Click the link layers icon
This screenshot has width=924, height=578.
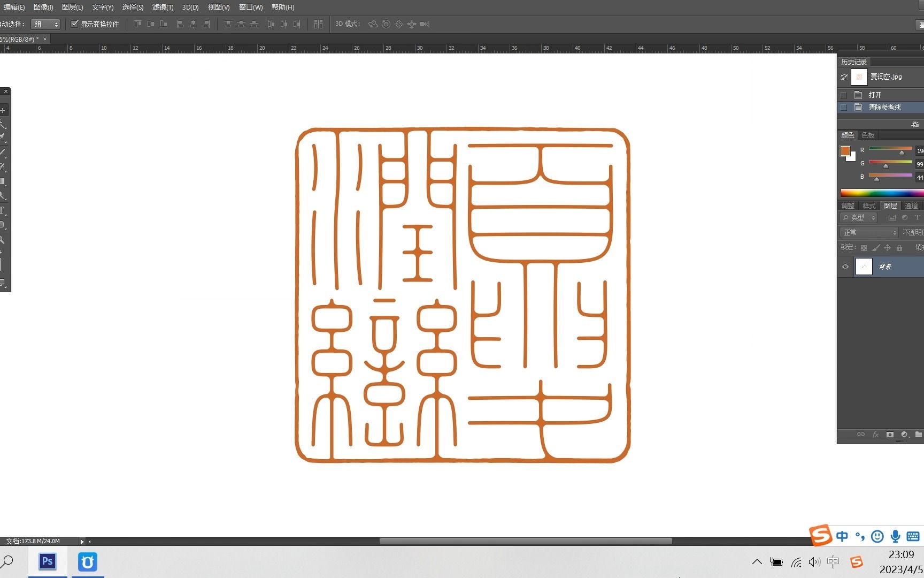coord(861,435)
